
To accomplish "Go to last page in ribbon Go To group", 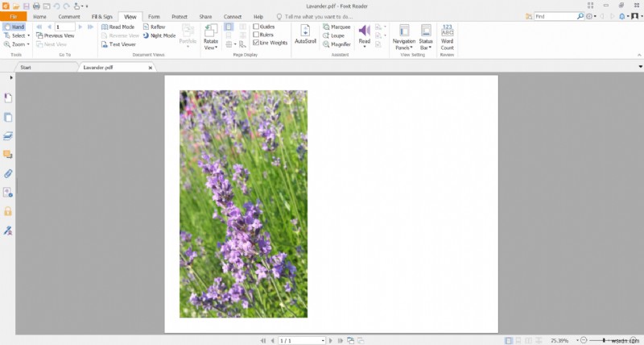I will [x=91, y=27].
